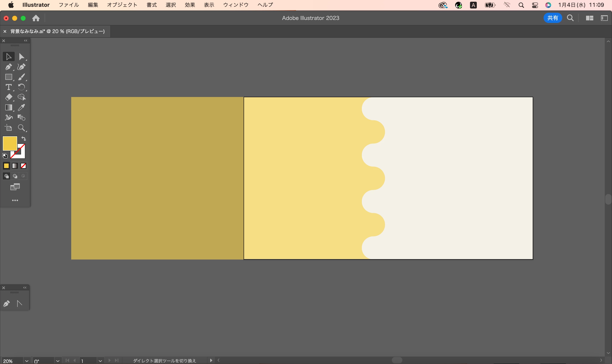Open the オブジェクト menu

tap(122, 5)
